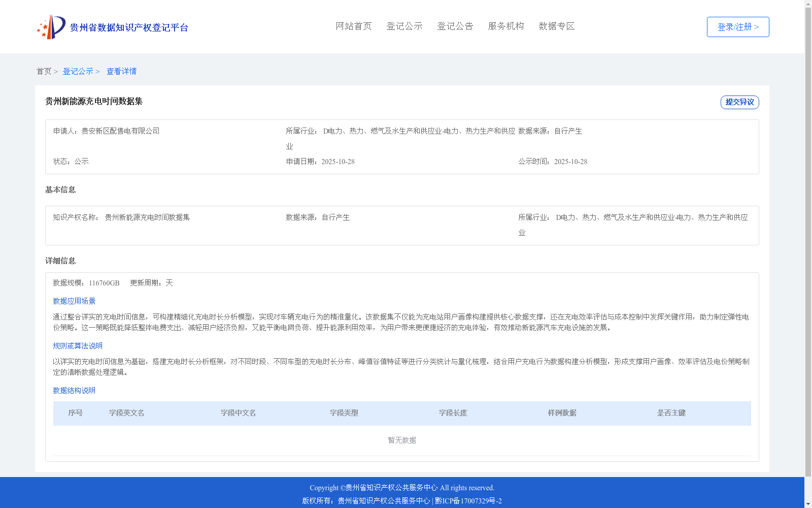Click 是否主键 column header
The height and width of the screenshot is (508, 812).
coord(671,413)
